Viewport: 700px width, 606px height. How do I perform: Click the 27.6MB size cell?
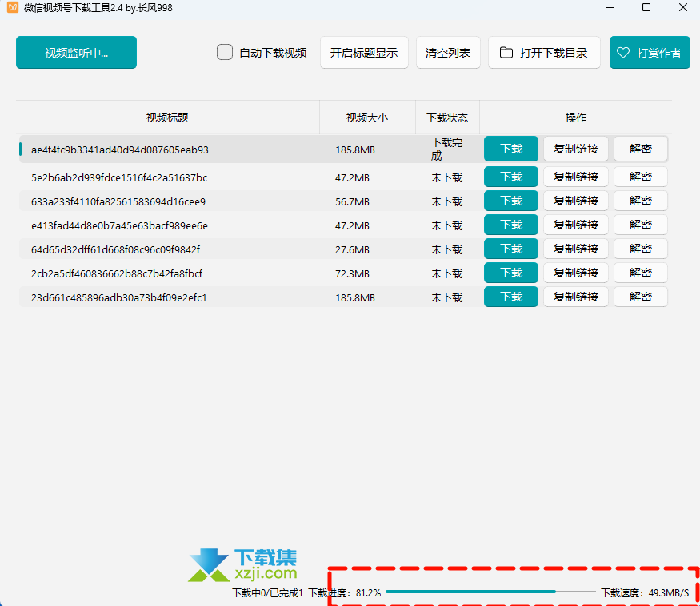(352, 250)
